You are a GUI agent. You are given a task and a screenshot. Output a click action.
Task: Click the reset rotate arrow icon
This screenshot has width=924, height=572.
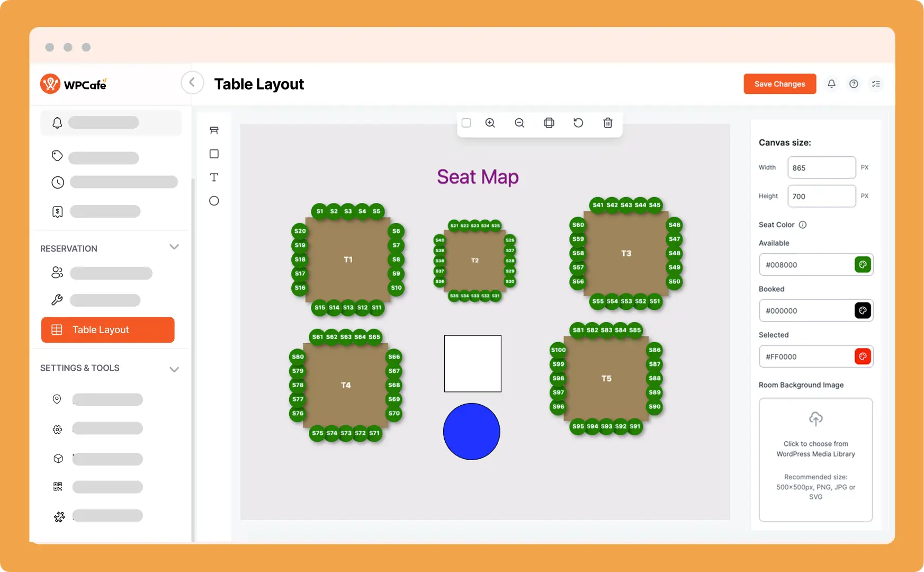coord(578,123)
